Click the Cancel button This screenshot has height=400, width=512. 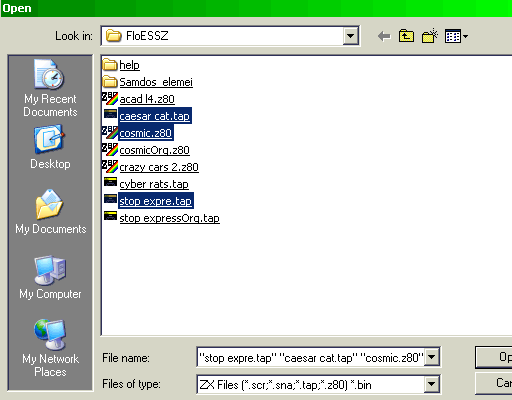click(494, 383)
